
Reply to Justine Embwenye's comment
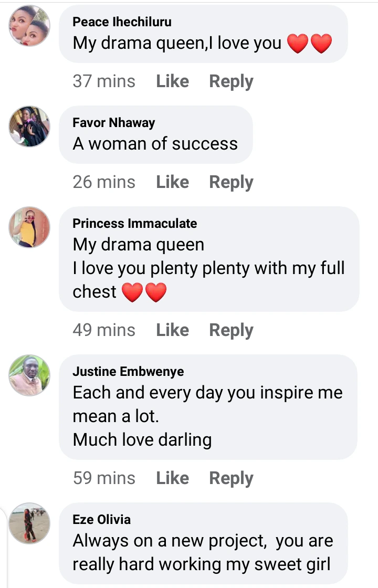click(x=231, y=478)
